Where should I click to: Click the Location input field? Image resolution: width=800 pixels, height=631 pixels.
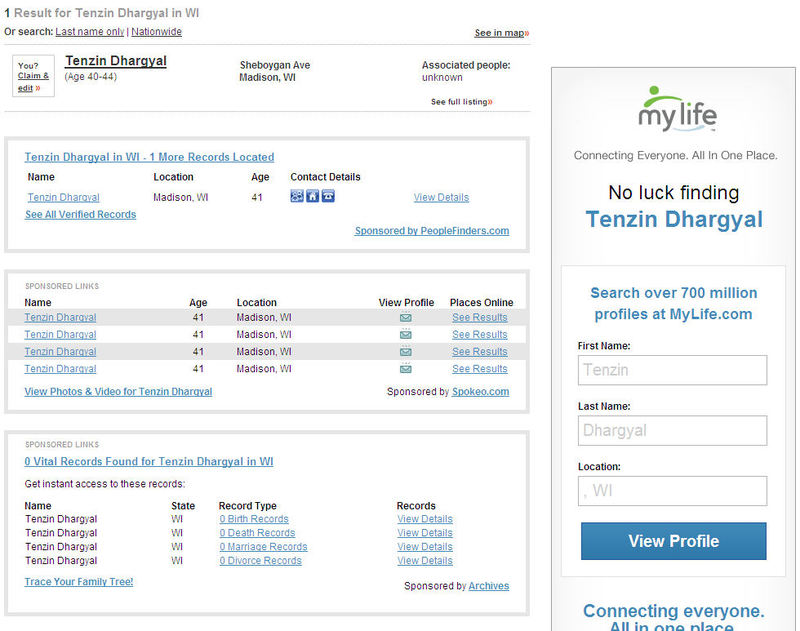[x=672, y=491]
